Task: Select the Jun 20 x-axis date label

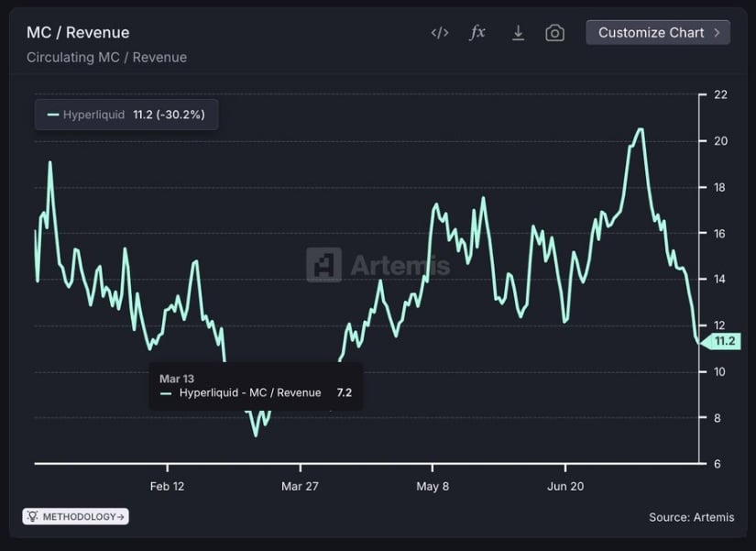Action: pyautogui.click(x=565, y=486)
